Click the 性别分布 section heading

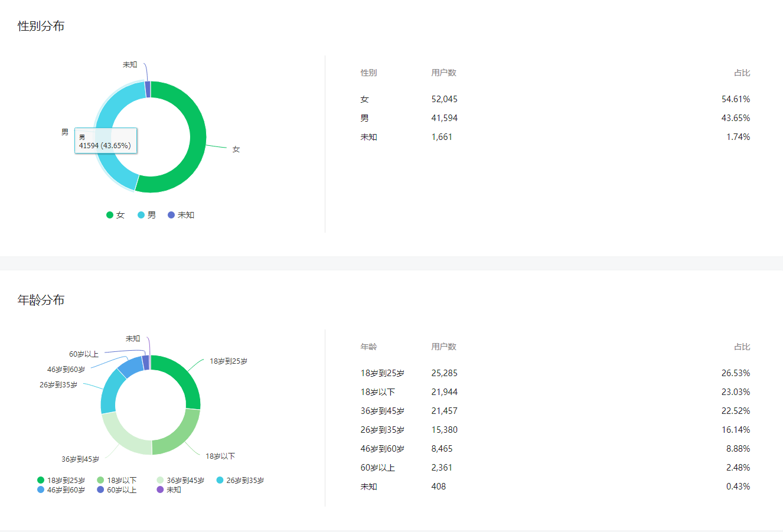(x=41, y=26)
